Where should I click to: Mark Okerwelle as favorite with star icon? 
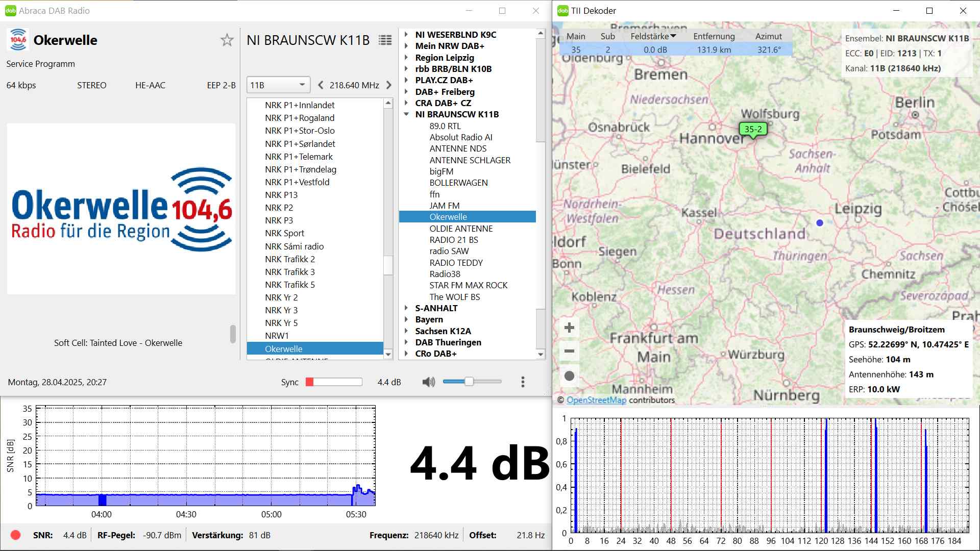click(x=227, y=40)
